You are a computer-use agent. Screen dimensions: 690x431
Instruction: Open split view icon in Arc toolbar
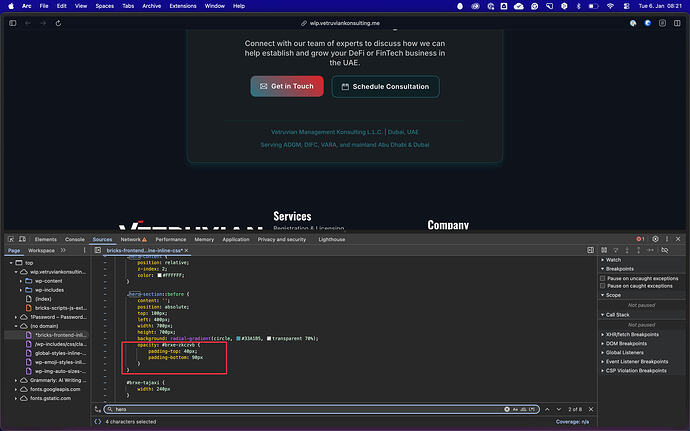(x=677, y=23)
